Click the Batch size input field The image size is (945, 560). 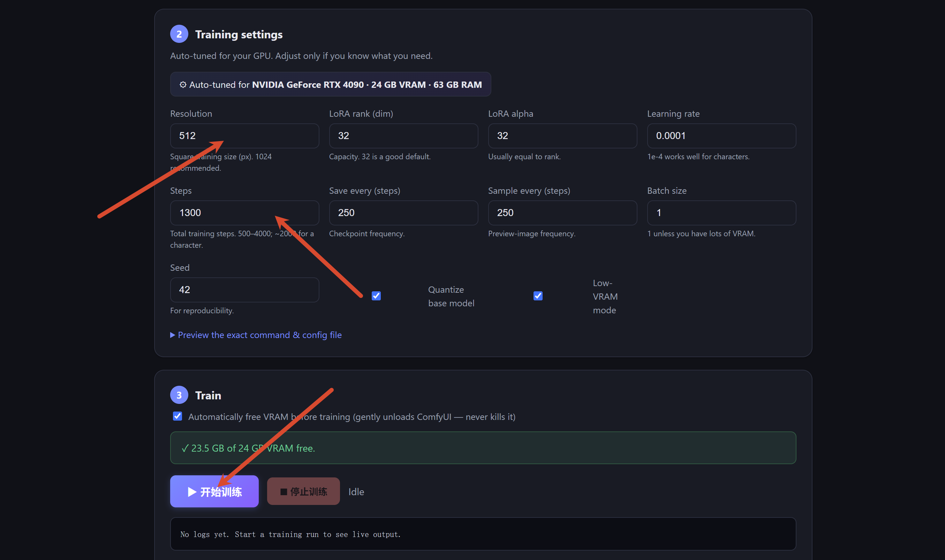(x=721, y=213)
